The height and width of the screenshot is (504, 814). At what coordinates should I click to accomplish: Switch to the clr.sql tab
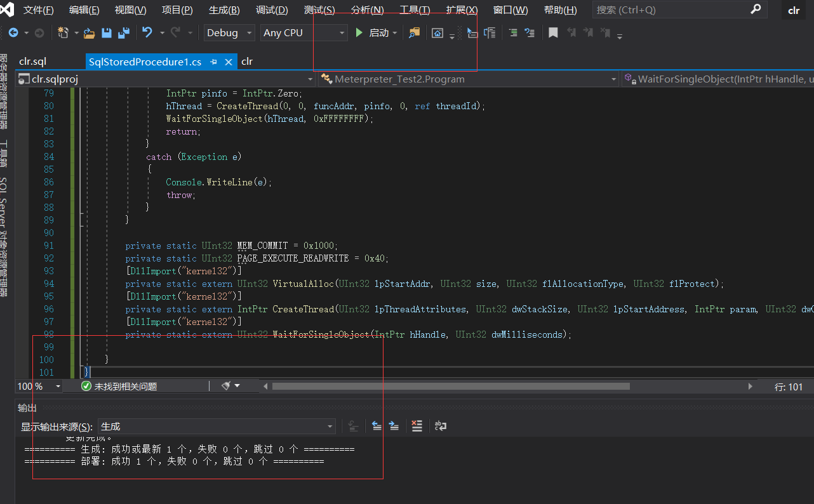(32, 62)
